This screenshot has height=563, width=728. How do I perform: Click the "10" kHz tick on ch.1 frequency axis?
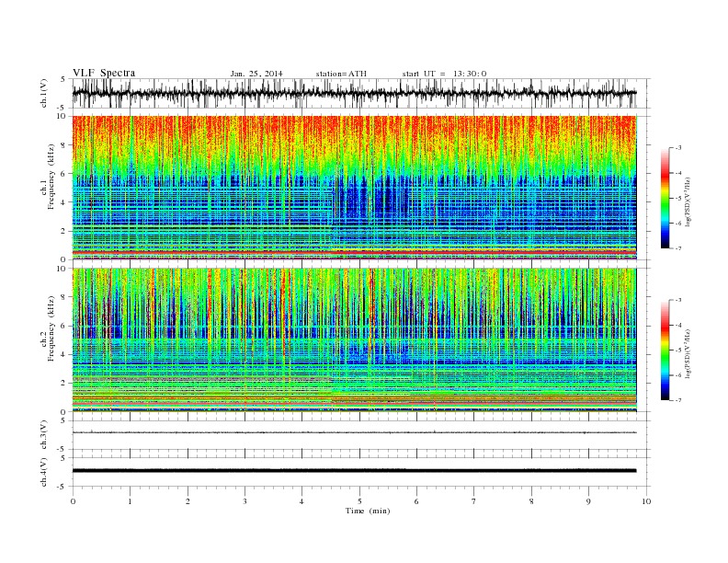pyautogui.click(x=63, y=116)
